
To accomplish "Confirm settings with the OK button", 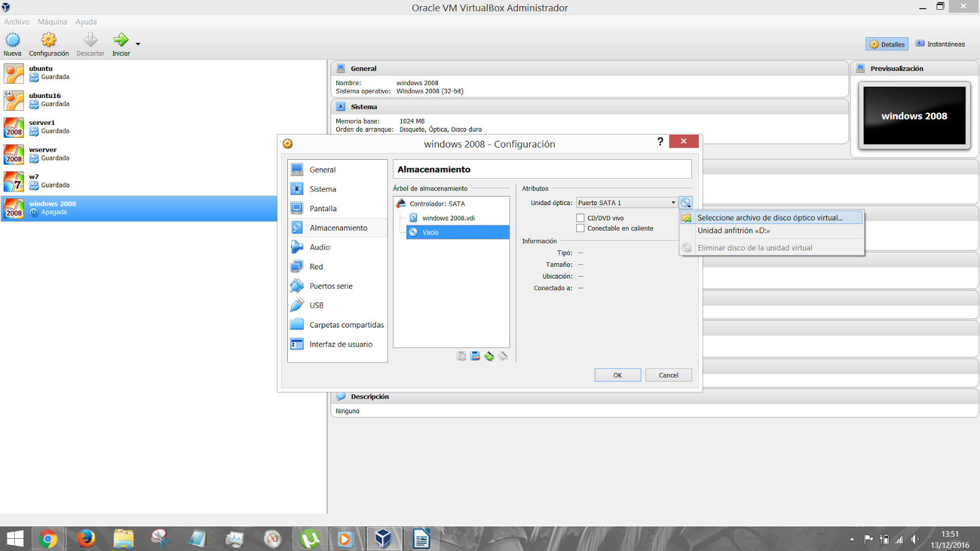I will pyautogui.click(x=617, y=375).
